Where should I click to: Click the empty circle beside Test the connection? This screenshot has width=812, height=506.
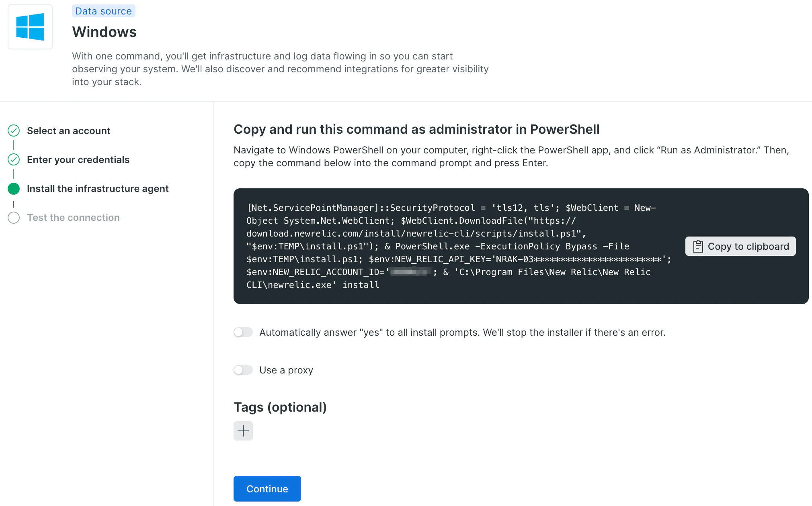14,217
